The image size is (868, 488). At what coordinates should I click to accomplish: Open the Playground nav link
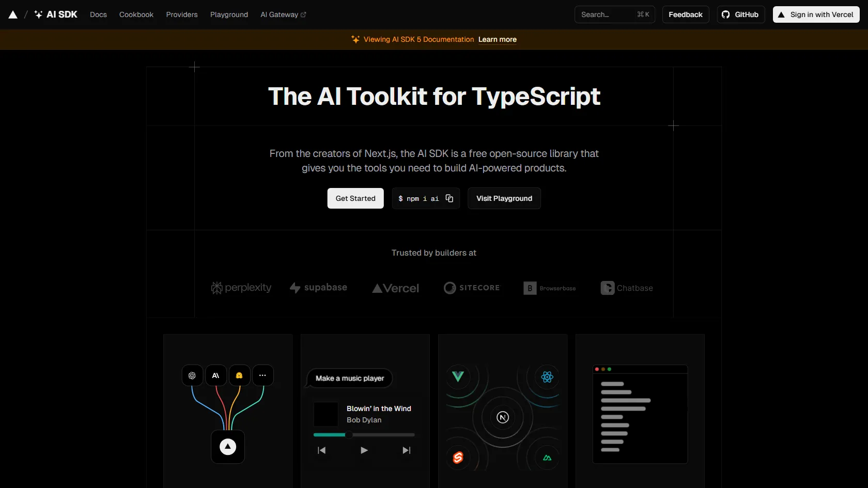[229, 14]
